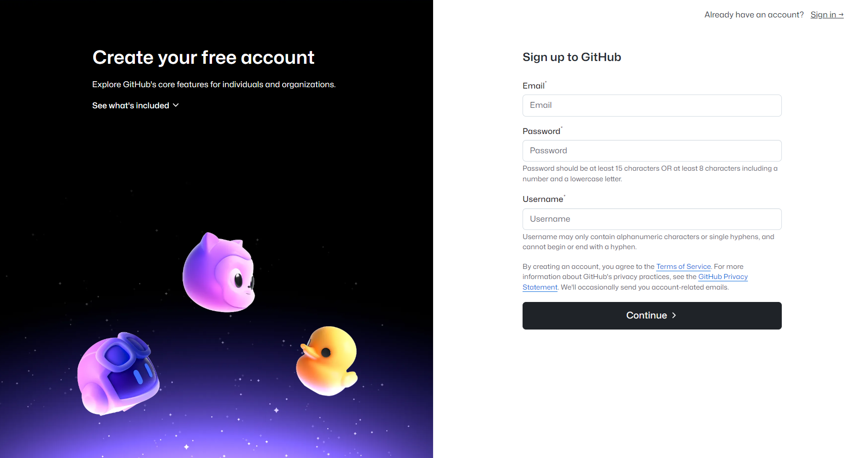Click the Continue button
The image size is (868, 458).
click(651, 315)
